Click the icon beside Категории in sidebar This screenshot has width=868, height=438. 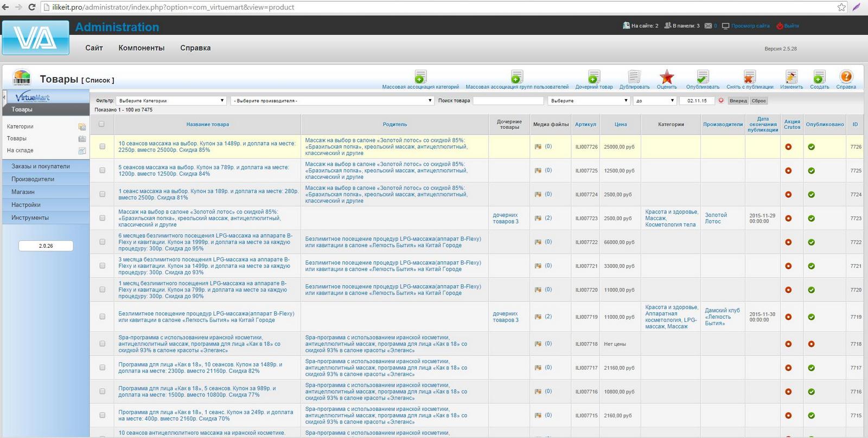pos(82,127)
